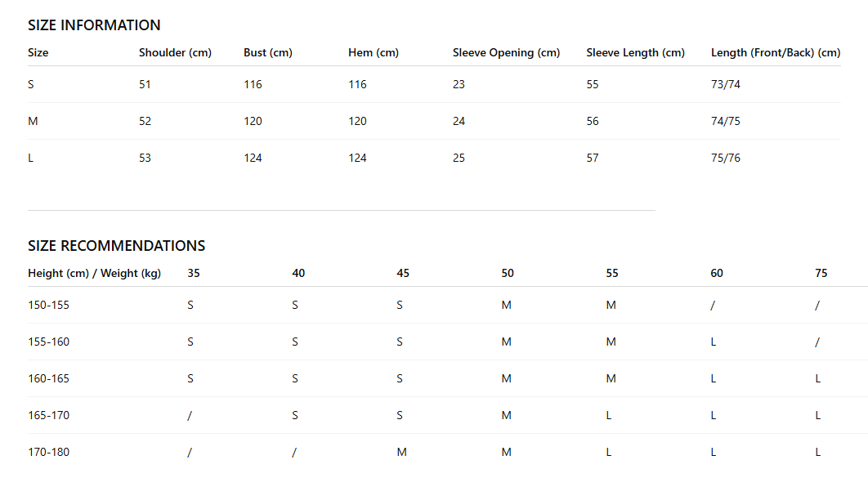Select size L row label
This screenshot has width=868, height=478.
coord(30,158)
